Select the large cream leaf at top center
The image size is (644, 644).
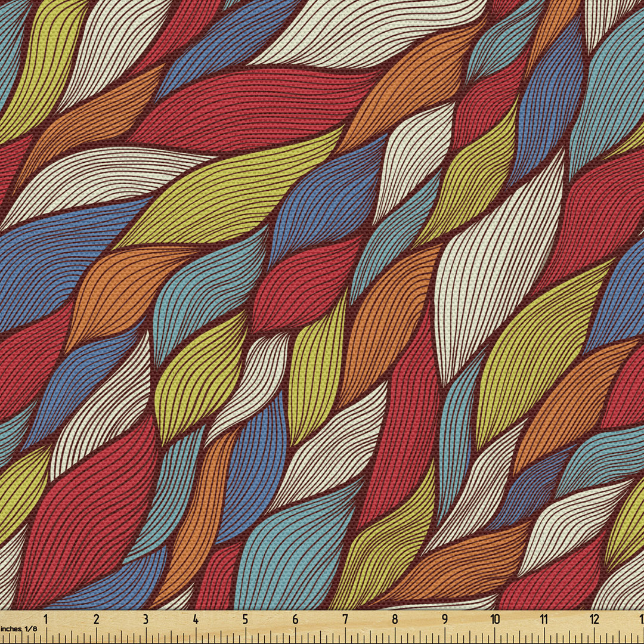pyautogui.click(x=370, y=30)
